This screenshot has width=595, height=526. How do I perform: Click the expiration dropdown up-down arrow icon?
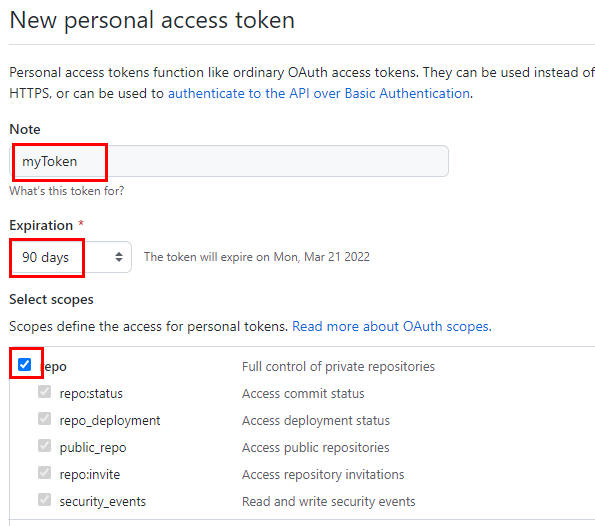tap(119, 257)
